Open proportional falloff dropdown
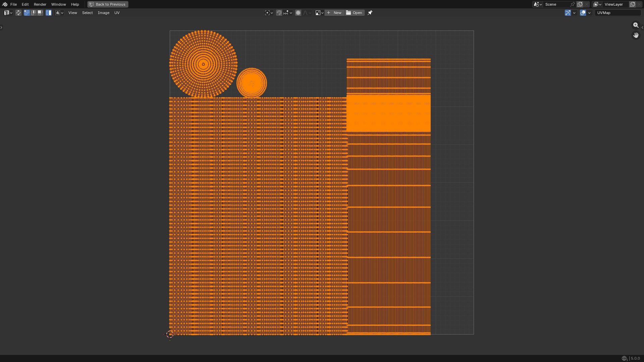The width and height of the screenshot is (644, 362). pos(307,13)
